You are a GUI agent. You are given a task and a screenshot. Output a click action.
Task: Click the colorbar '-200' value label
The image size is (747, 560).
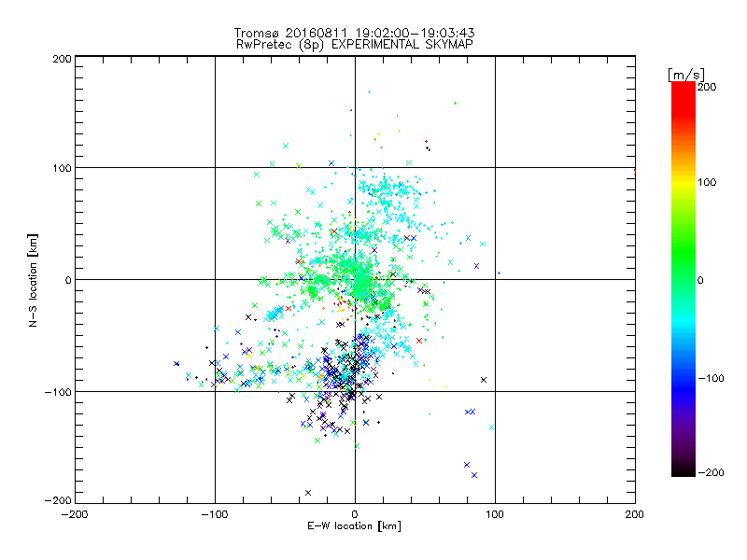(x=711, y=473)
